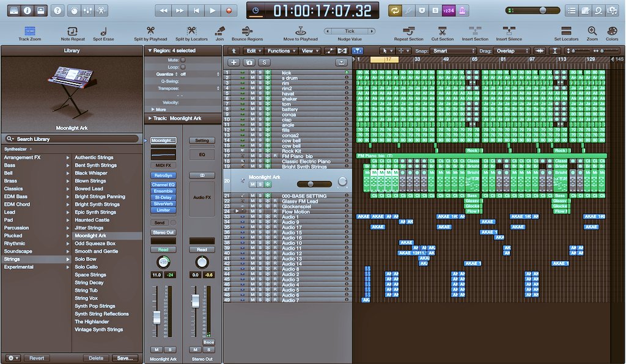Toggle the Mute checkbox in Region inspector

coord(183,60)
